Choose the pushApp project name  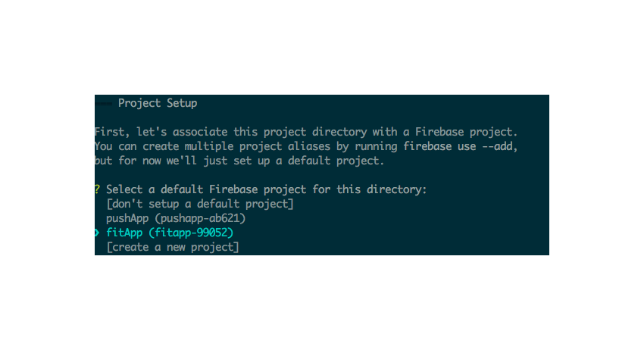pos(125,218)
